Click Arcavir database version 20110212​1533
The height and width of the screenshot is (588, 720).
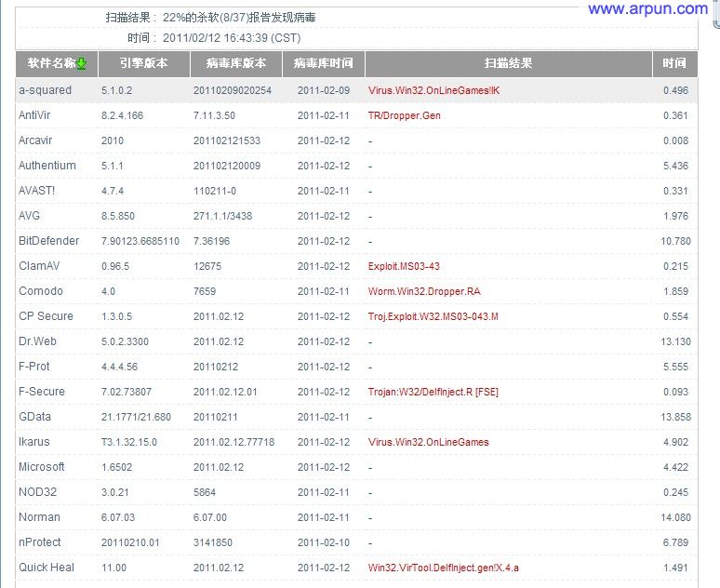point(227,140)
